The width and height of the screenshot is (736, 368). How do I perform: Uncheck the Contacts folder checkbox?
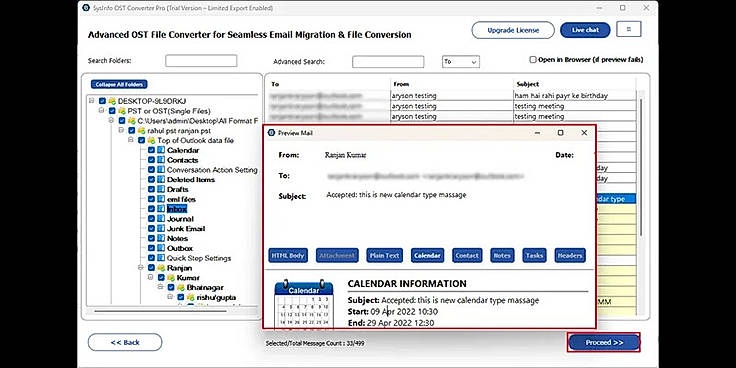click(151, 160)
